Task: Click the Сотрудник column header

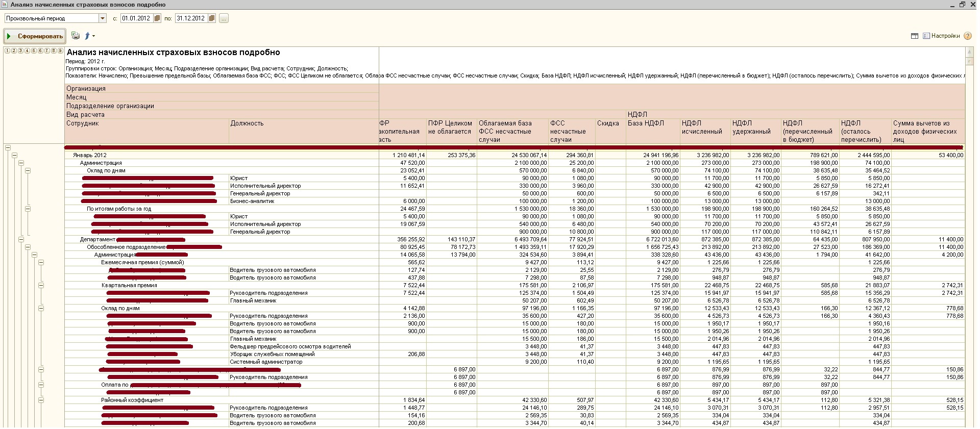Action: (147, 131)
